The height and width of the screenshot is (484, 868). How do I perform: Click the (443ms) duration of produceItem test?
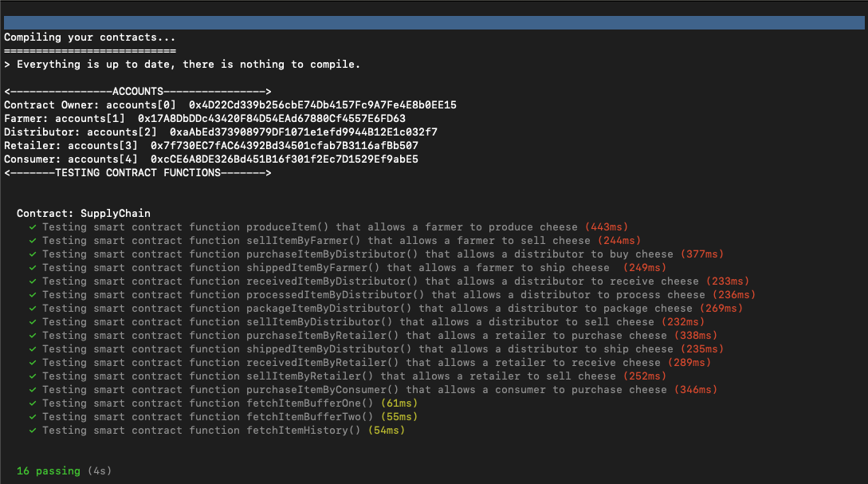coord(607,227)
